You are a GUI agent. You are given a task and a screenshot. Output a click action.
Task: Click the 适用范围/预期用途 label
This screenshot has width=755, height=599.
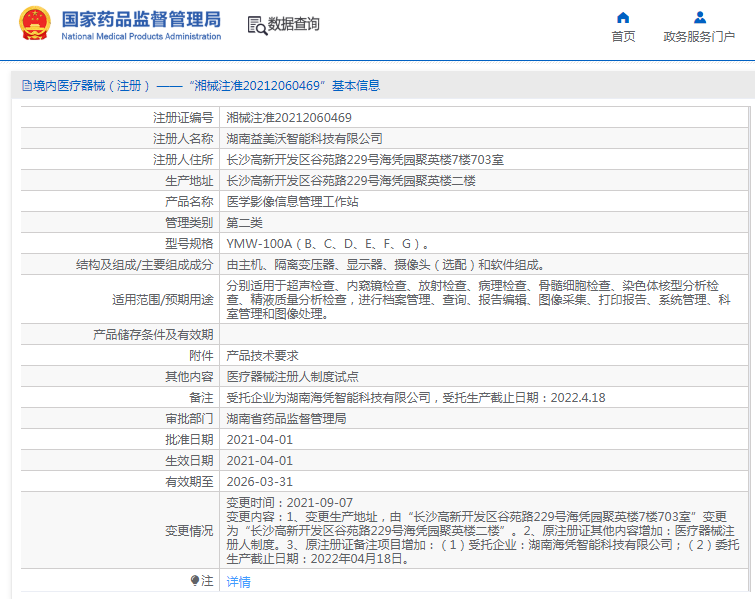(x=163, y=300)
